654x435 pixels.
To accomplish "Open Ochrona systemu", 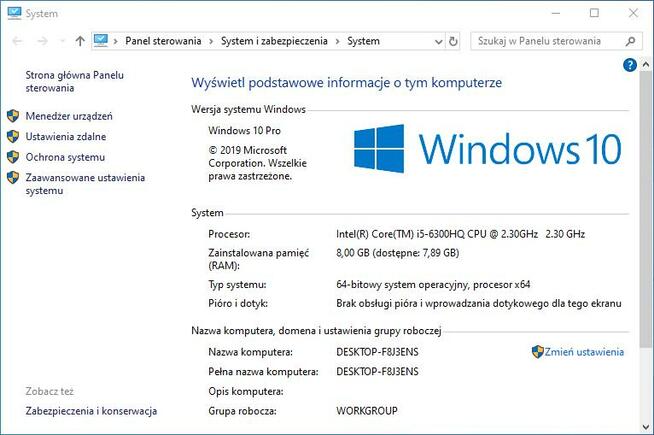I will 65,157.
